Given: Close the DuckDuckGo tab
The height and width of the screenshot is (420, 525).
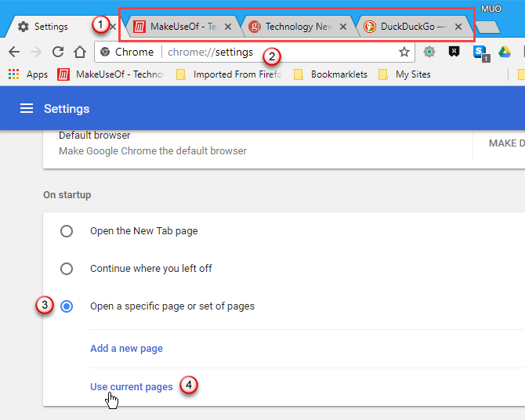Looking at the screenshot, I should pos(458,27).
